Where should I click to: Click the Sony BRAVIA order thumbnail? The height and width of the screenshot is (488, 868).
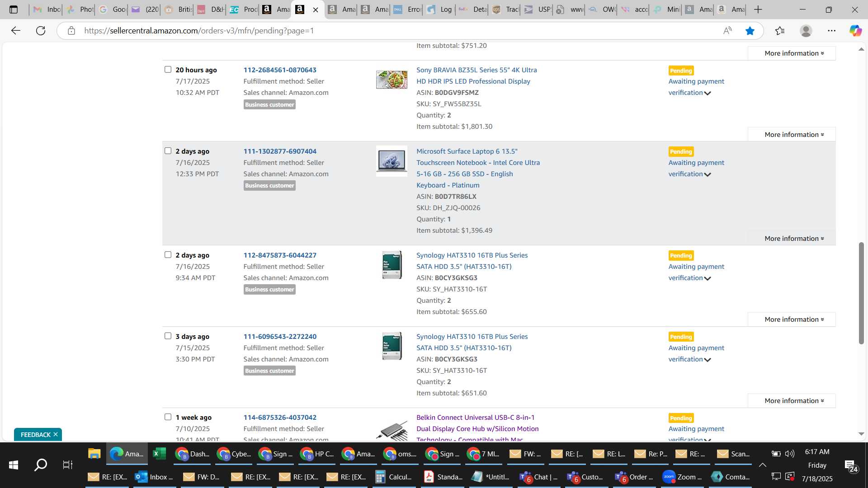[392, 80]
